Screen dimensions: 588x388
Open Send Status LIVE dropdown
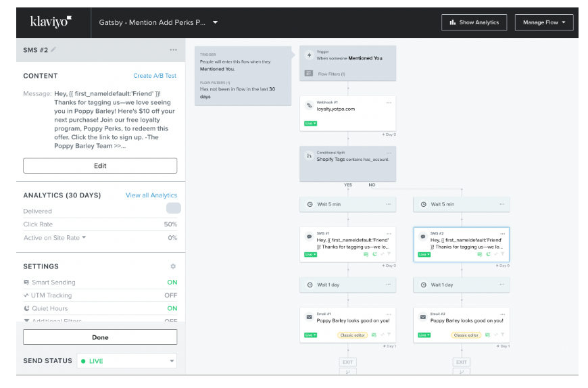[x=127, y=361]
